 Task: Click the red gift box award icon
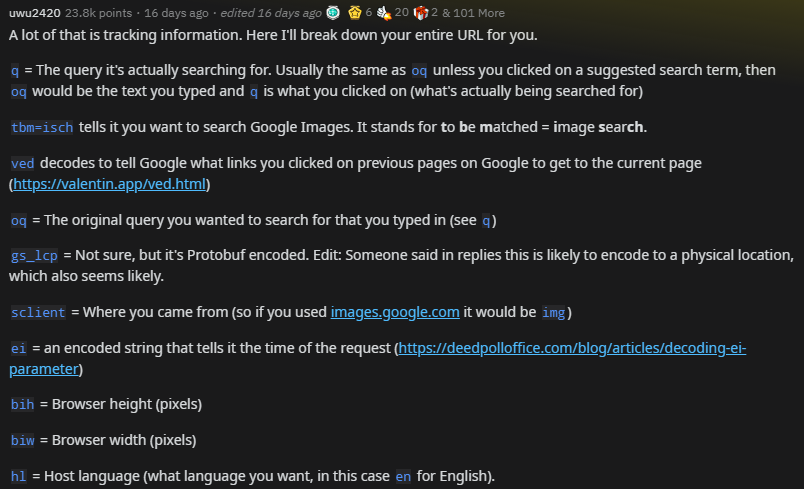pos(420,13)
